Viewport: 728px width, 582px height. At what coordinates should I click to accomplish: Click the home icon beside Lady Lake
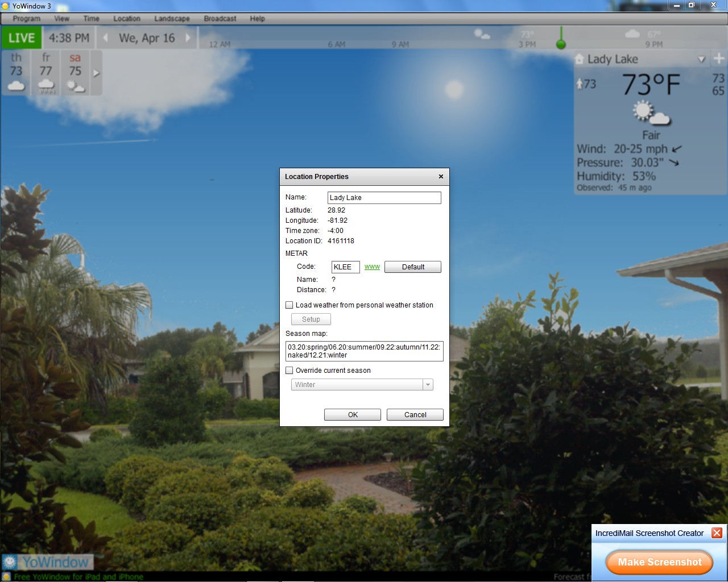click(x=579, y=59)
